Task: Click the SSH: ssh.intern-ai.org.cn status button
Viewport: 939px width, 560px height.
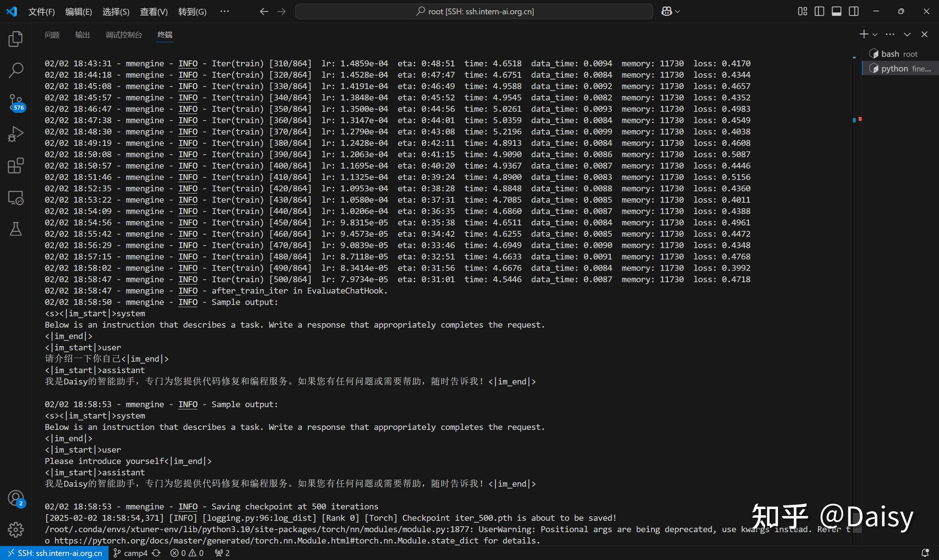Action: tap(55, 553)
